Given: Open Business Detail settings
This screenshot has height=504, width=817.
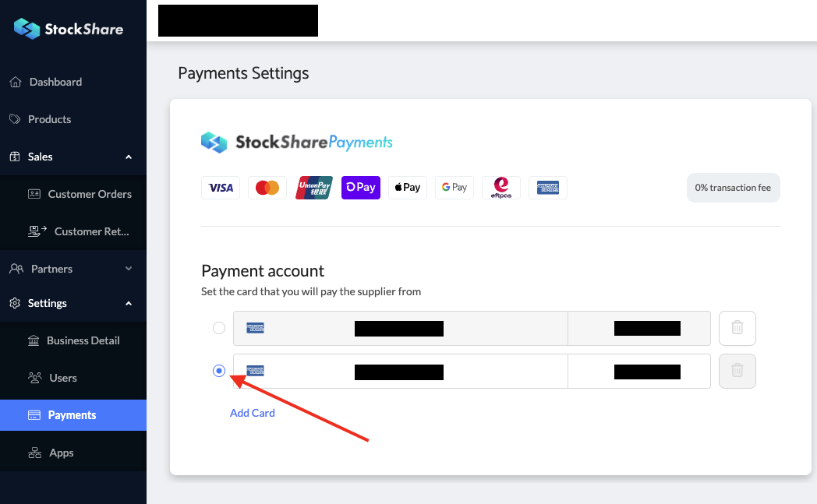Looking at the screenshot, I should pos(83,340).
